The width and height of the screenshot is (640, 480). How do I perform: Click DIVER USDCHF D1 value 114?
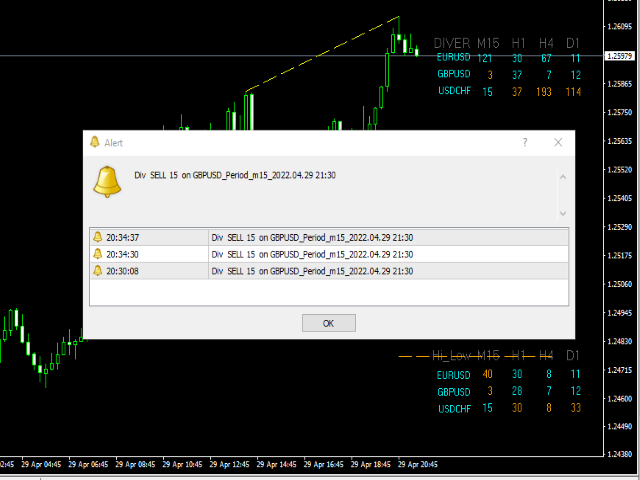pyautogui.click(x=573, y=92)
